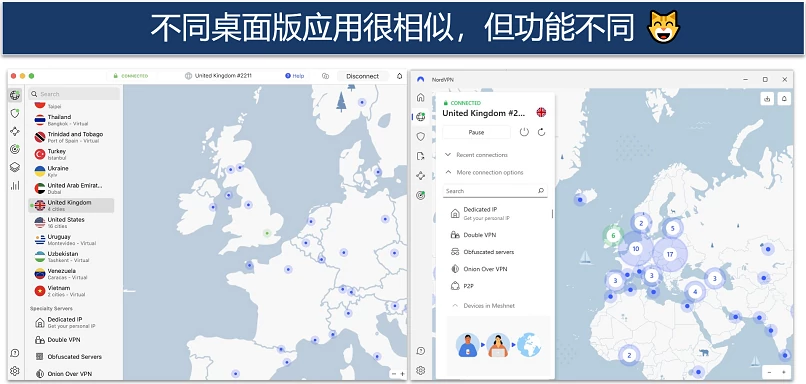This screenshot has height=384, width=806.
Task: Select Venezuela in the country list
Action: click(71, 273)
